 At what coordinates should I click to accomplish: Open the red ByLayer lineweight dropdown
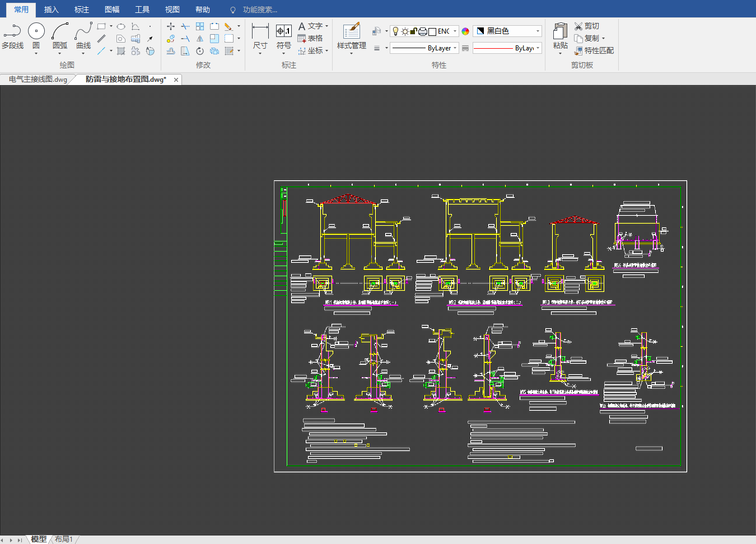(538, 48)
